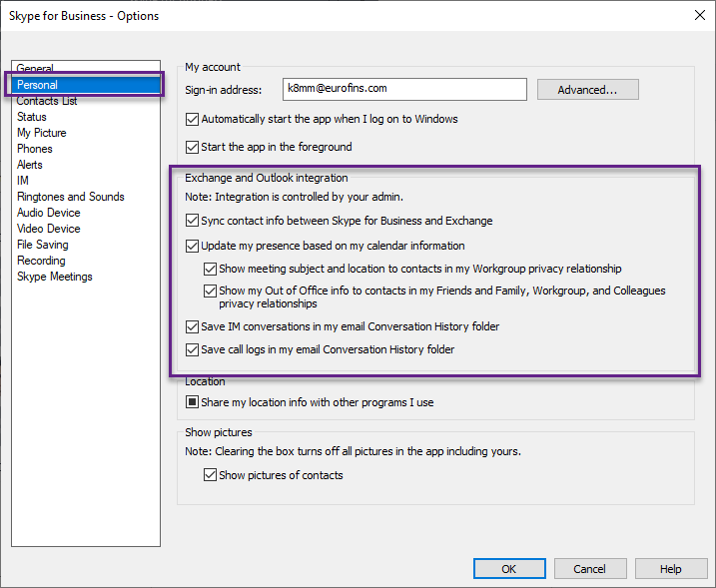Toggle Save call logs in Conversation History
716x588 pixels.
pyautogui.click(x=193, y=349)
